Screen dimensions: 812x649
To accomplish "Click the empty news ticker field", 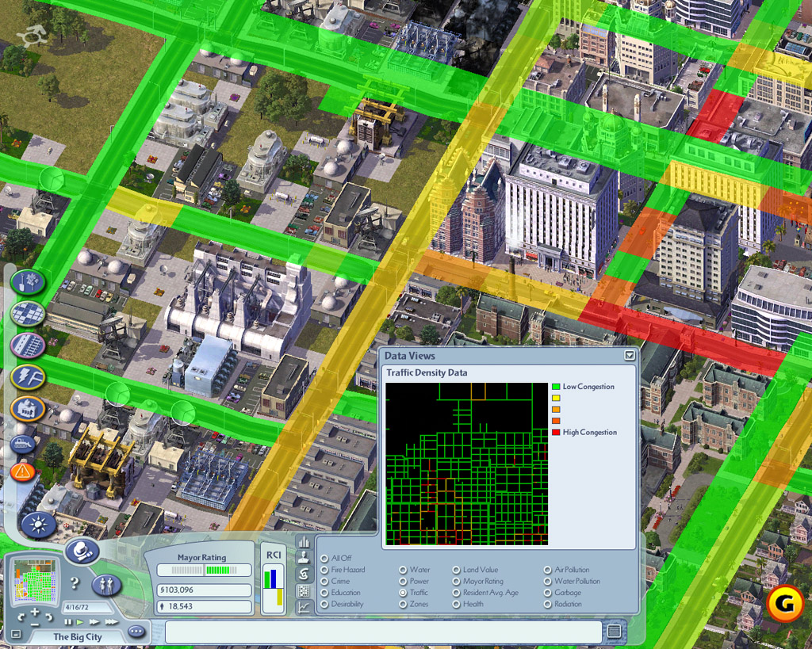I will (383, 632).
